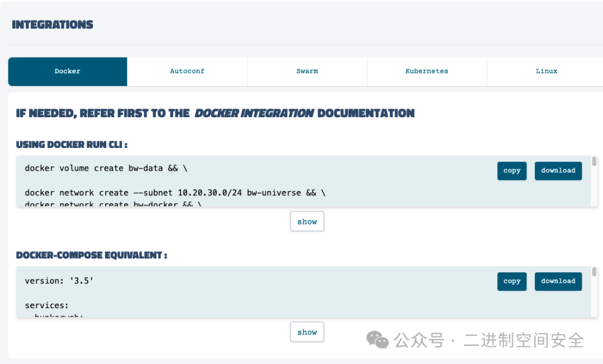This screenshot has width=603, height=364.
Task: Expand docker run CLI code with show
Action: 307,222
